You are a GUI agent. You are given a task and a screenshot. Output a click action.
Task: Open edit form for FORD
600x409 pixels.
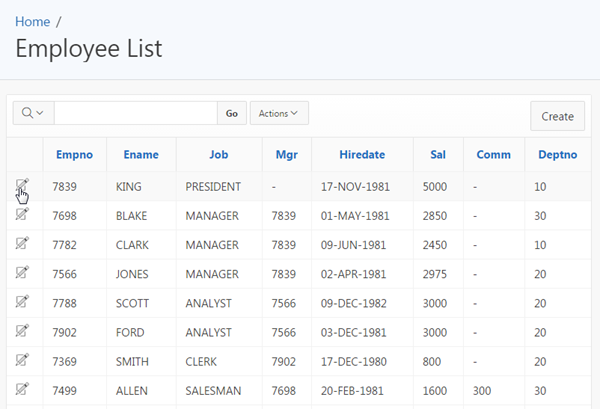22,330
